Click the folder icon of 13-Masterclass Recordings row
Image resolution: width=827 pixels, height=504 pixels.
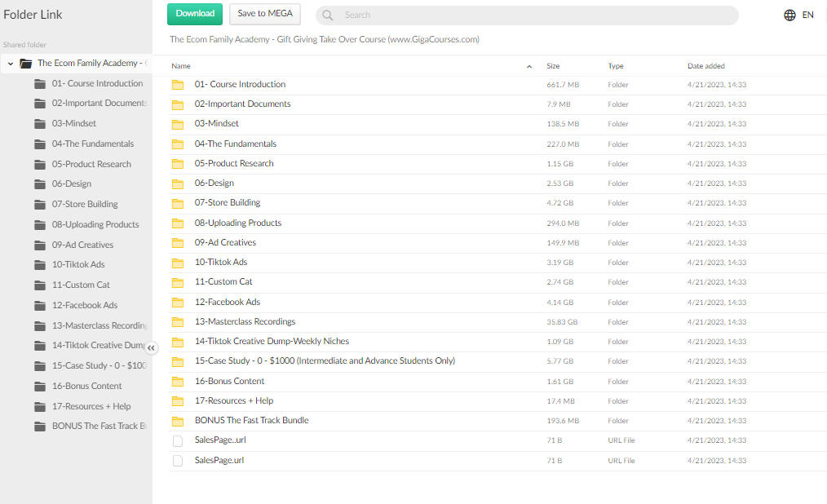178,322
